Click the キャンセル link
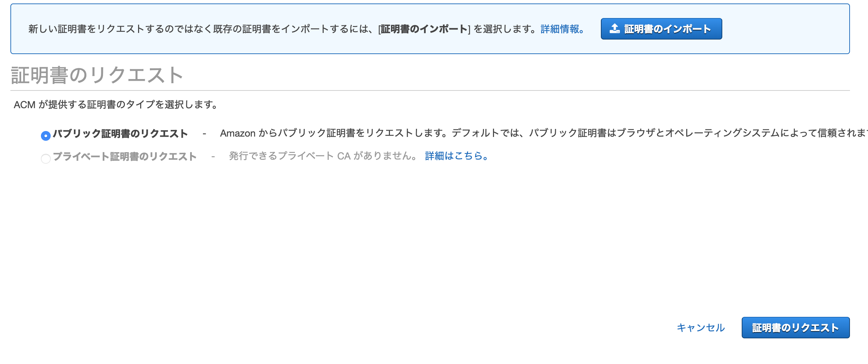Viewport: 868px width, 364px height. [701, 328]
